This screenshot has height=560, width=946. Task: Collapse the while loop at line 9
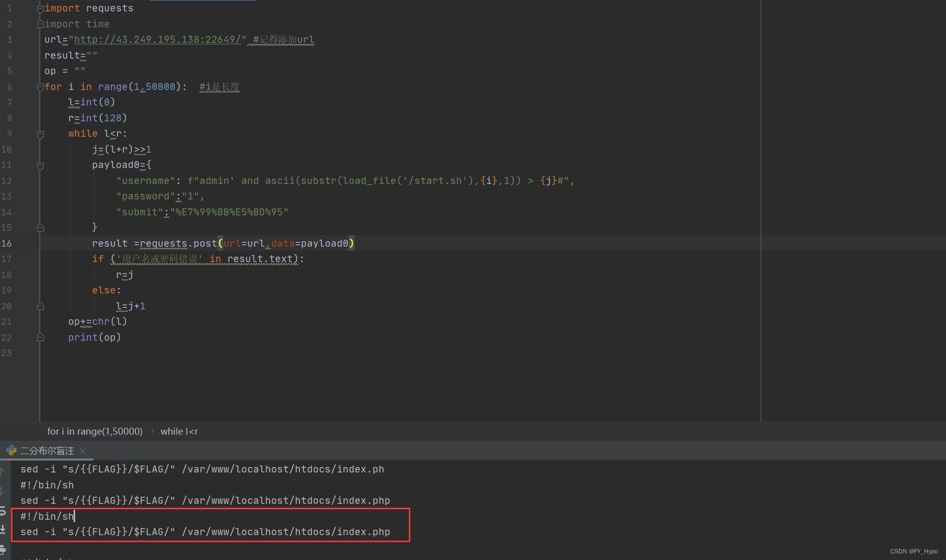click(40, 134)
